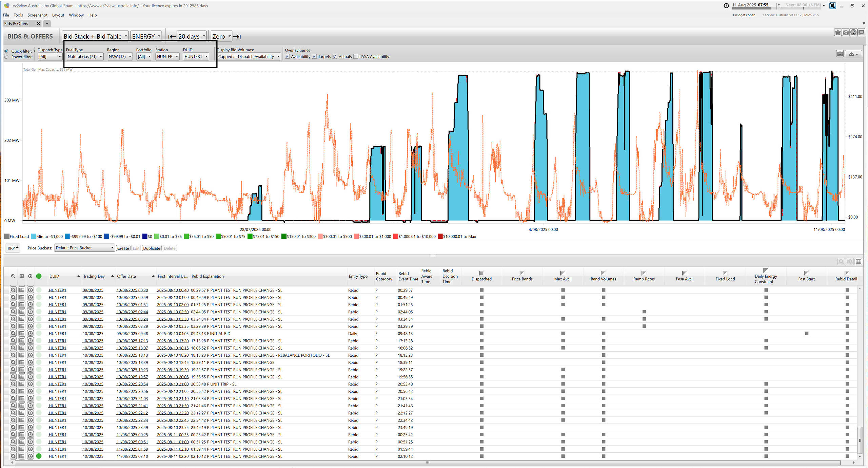
Task: Click the clock icon beside the date
Action: [726, 5]
